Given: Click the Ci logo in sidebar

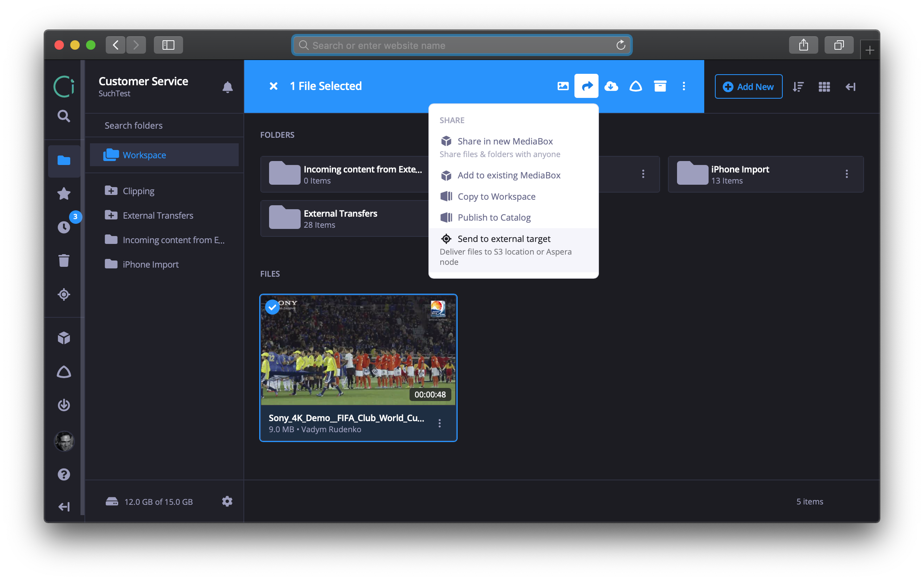Looking at the screenshot, I should point(64,86).
